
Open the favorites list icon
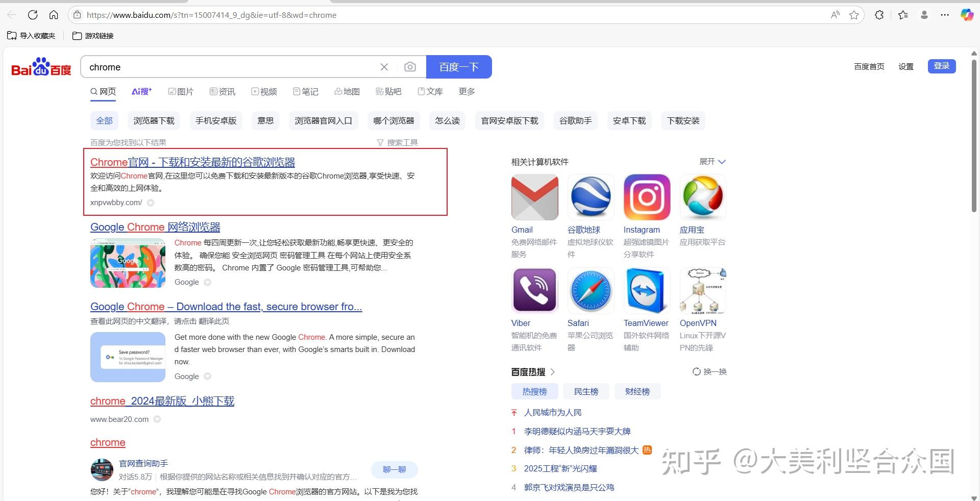(903, 15)
